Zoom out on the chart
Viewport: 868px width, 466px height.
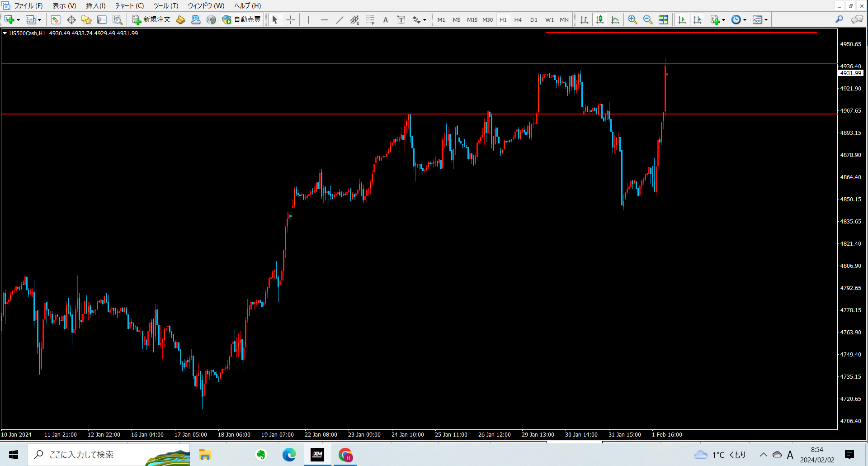[x=648, y=19]
